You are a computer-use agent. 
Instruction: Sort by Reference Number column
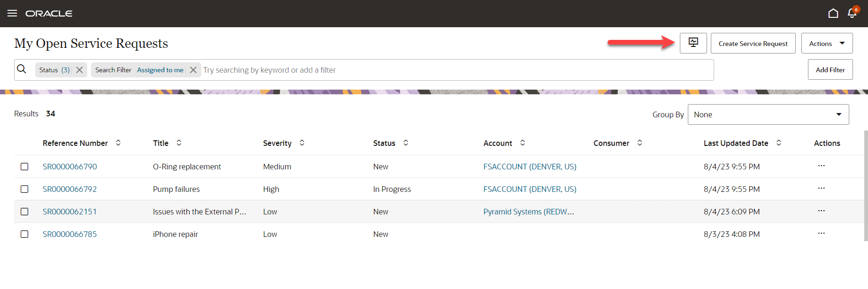click(x=118, y=143)
